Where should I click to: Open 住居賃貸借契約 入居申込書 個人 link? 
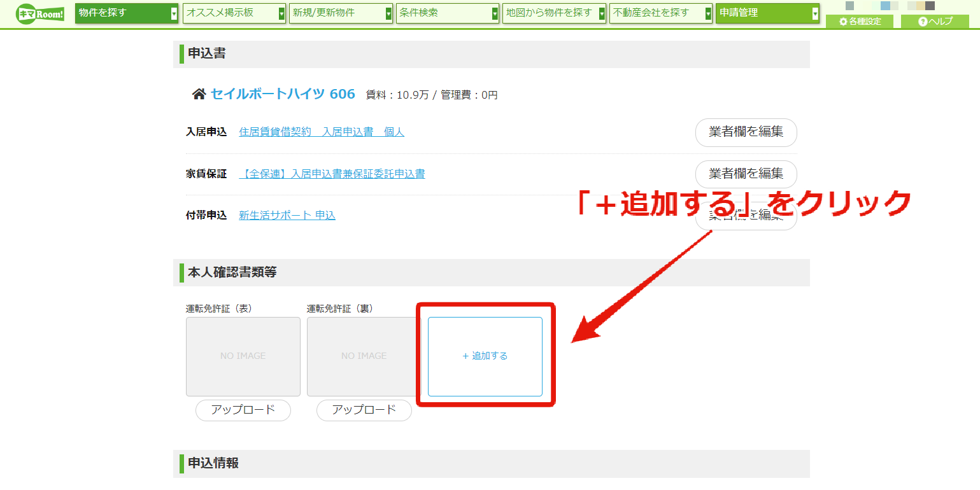[x=322, y=132]
